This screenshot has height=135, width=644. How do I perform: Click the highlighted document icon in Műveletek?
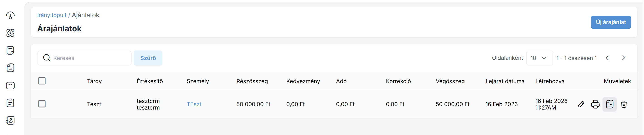610,104
